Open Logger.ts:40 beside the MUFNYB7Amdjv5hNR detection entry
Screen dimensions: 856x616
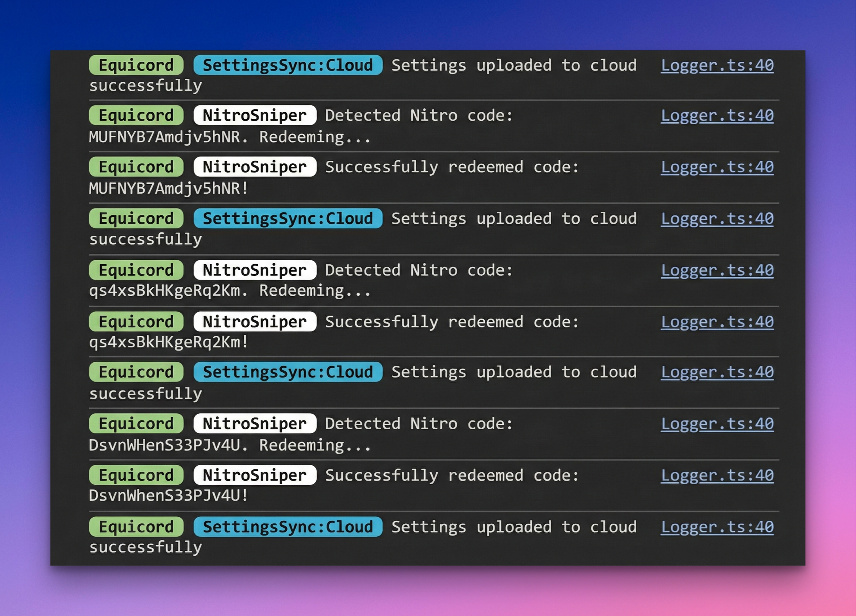717,116
